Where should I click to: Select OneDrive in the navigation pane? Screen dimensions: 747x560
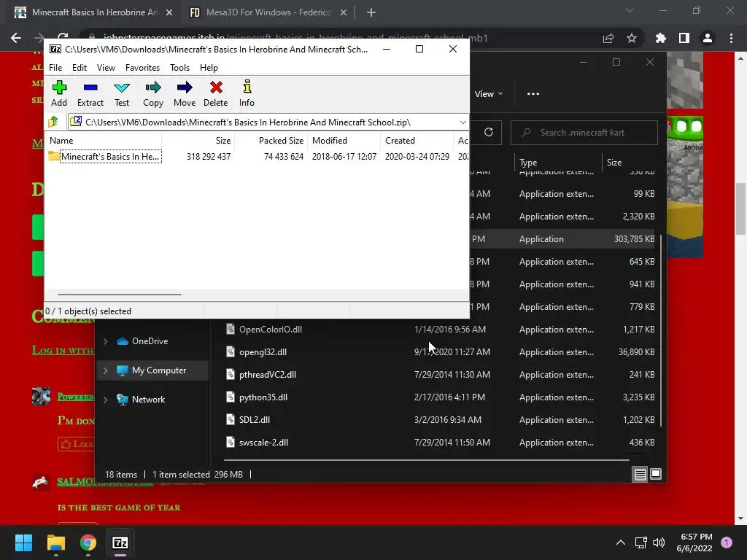coord(150,341)
